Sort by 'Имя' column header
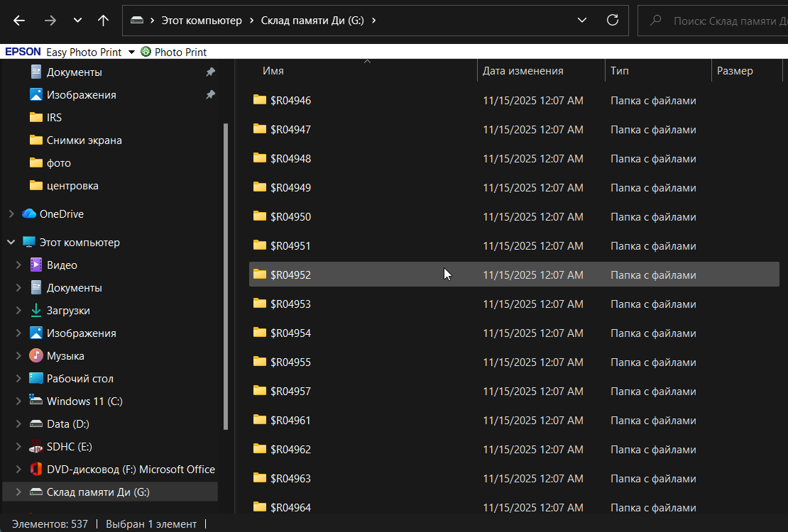The width and height of the screenshot is (788, 532). coord(273,71)
